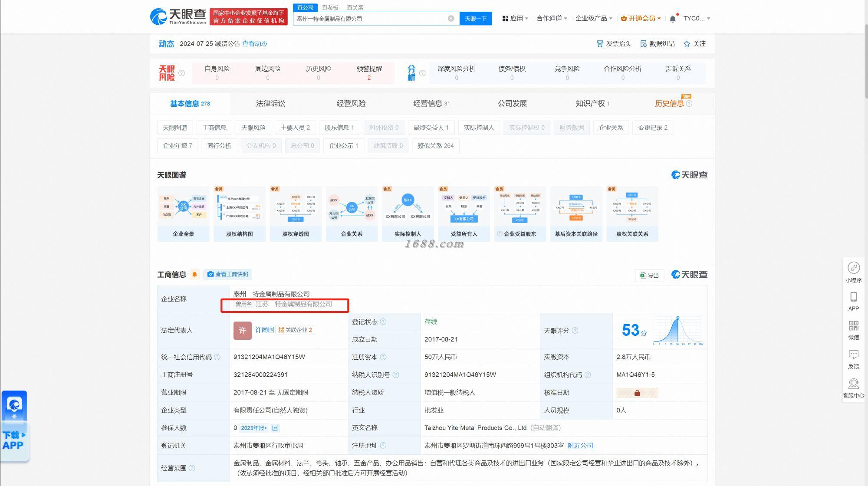The width and height of the screenshot is (868, 486).
Task: Open 关联企业 2 badge
Action: pos(295,330)
